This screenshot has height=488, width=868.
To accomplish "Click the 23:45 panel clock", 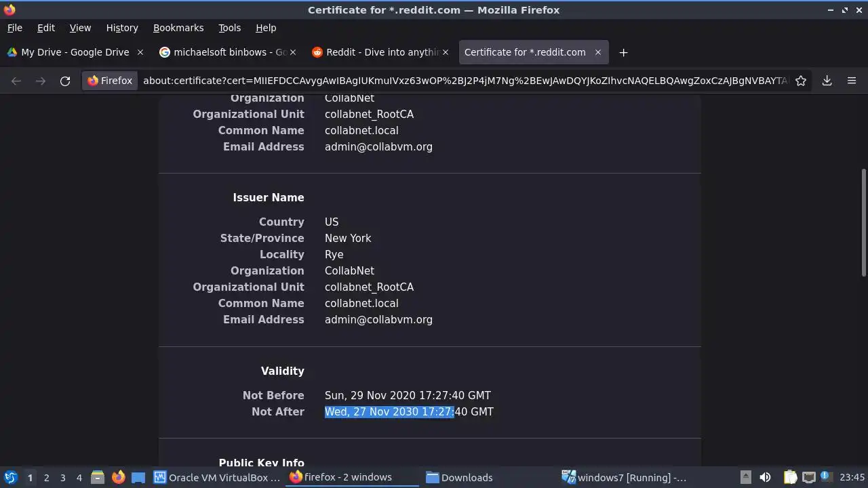I will [852, 477].
